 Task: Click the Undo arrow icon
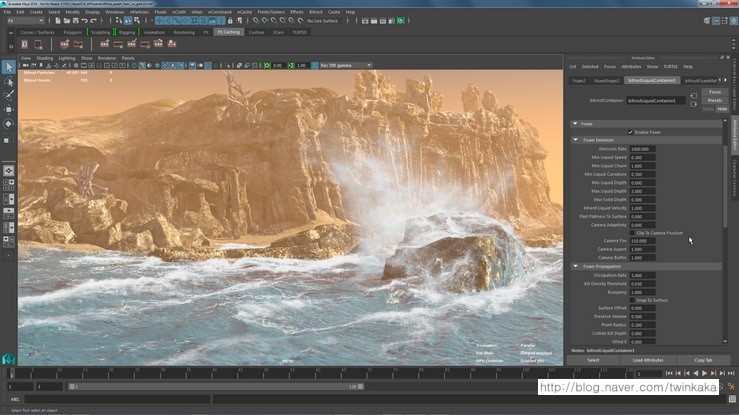[84, 21]
